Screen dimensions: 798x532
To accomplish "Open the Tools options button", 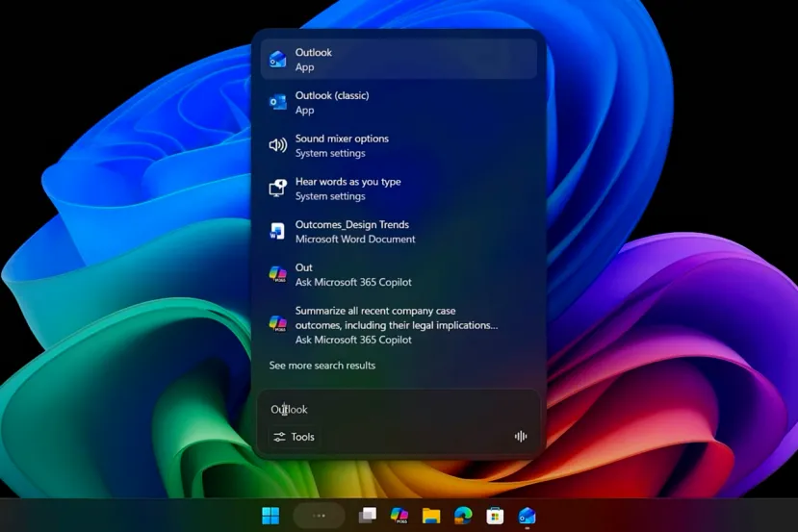I will coord(295,437).
